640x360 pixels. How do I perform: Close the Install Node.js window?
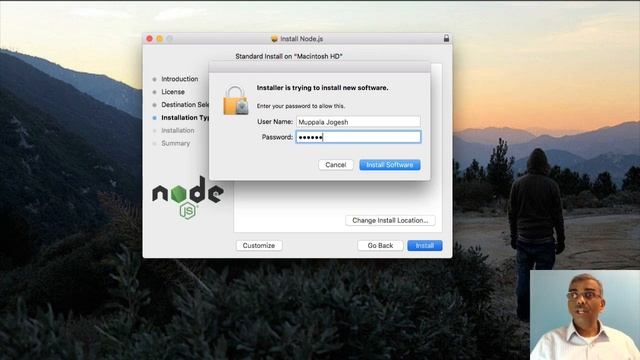click(149, 39)
